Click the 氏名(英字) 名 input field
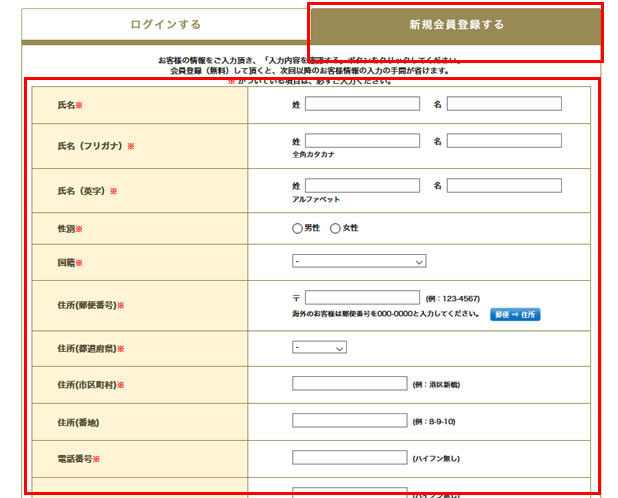 coord(504,186)
